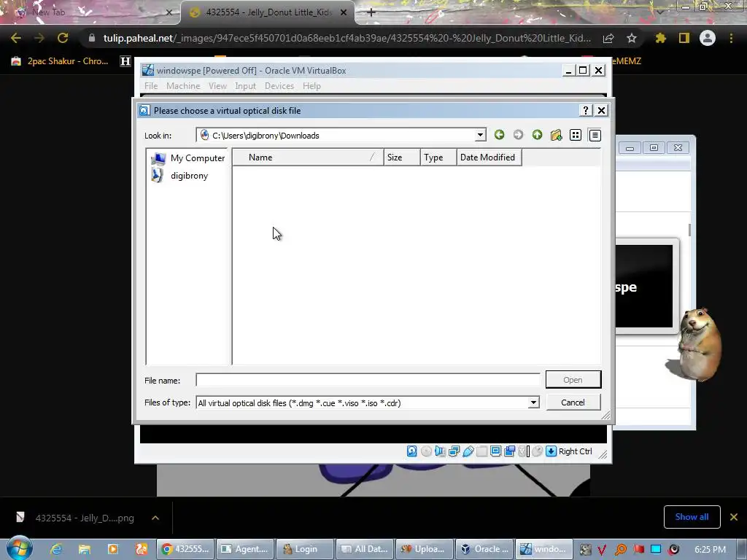The width and height of the screenshot is (747, 560).
Task: Click Show all downloads
Action: tap(692, 517)
